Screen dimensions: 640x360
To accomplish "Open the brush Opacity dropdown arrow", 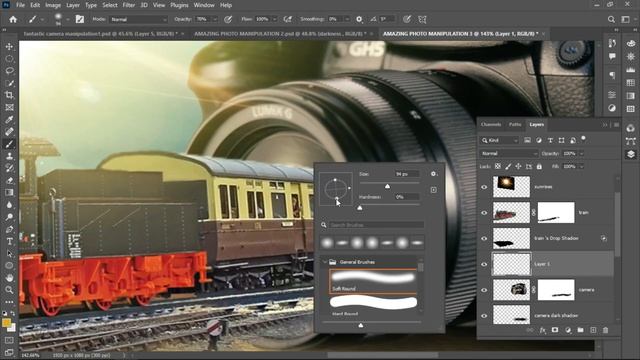I will click(x=215, y=19).
